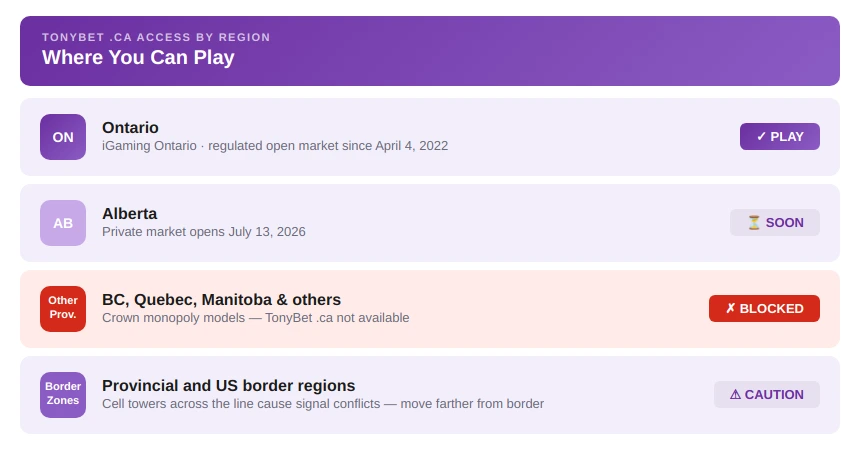Click the PLAY status button
This screenshot has width=860, height=450.
pos(780,137)
